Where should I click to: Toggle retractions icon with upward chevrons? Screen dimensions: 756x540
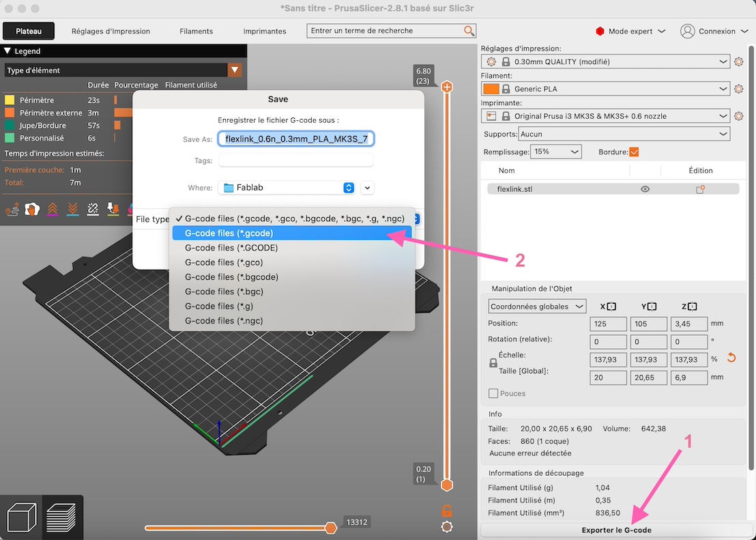[52, 209]
